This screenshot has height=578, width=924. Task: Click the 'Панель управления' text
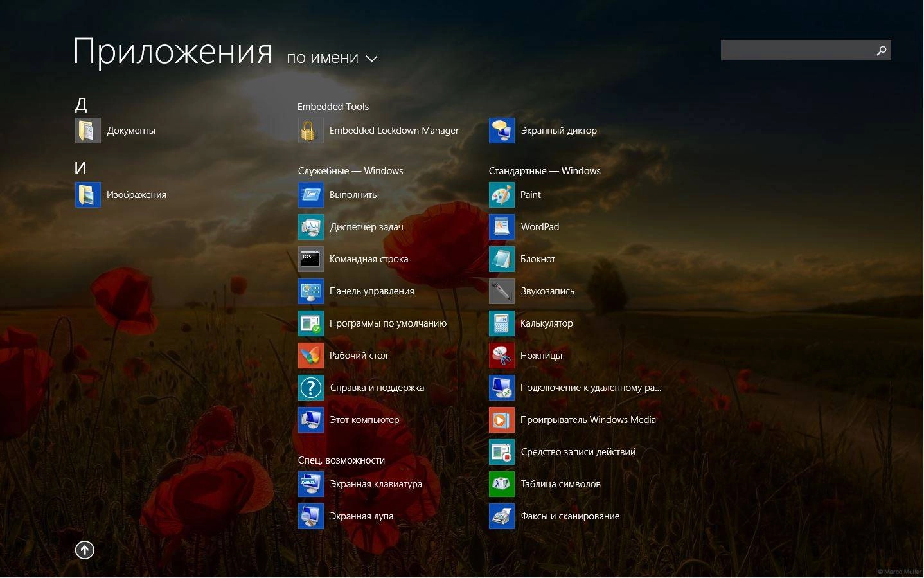[x=371, y=291]
